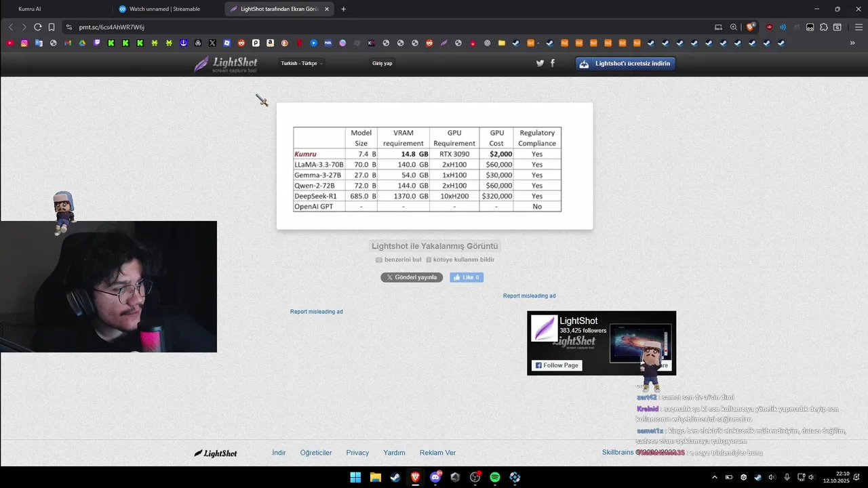Go back using the browser back arrow
The height and width of the screenshot is (488, 868).
10,27
